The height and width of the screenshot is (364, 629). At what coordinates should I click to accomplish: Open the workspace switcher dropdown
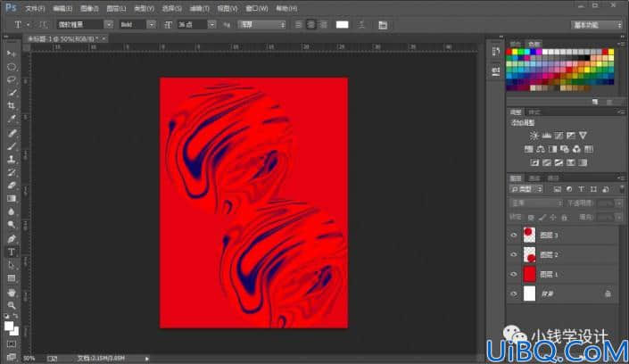pos(597,25)
